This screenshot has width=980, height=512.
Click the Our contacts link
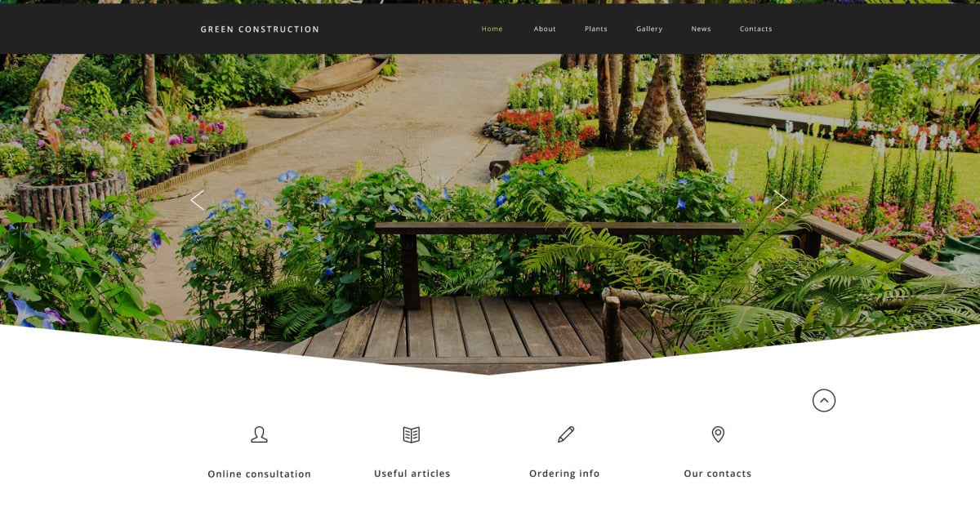(x=718, y=474)
